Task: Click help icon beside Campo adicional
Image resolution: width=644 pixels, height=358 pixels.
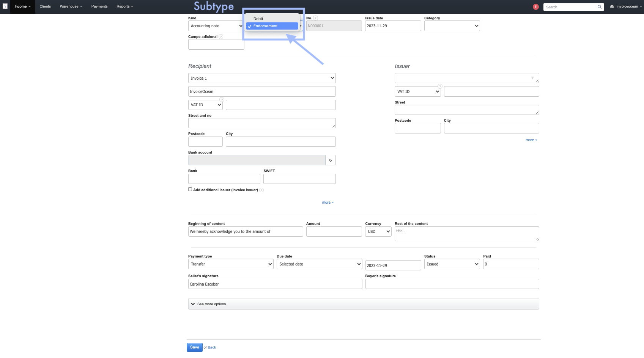Action: [x=221, y=37]
